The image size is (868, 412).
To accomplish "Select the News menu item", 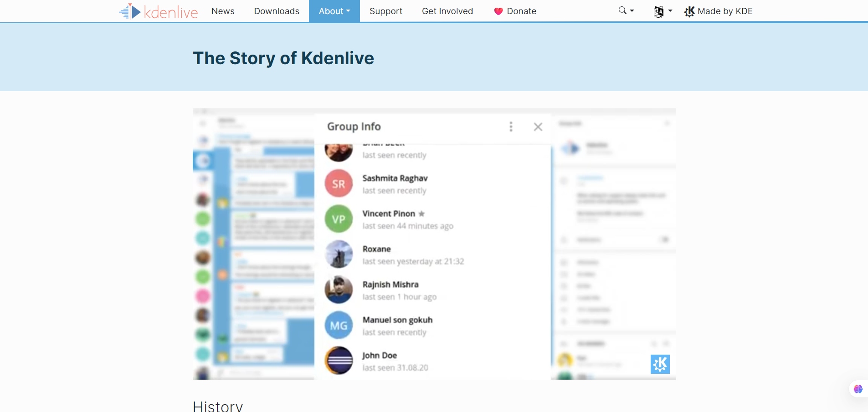I will pyautogui.click(x=223, y=11).
